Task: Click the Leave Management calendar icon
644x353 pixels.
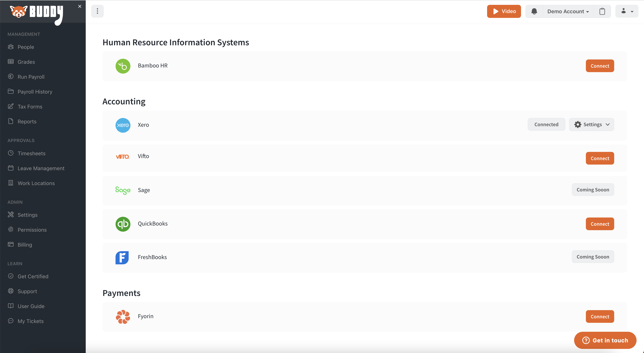Action: pos(11,168)
